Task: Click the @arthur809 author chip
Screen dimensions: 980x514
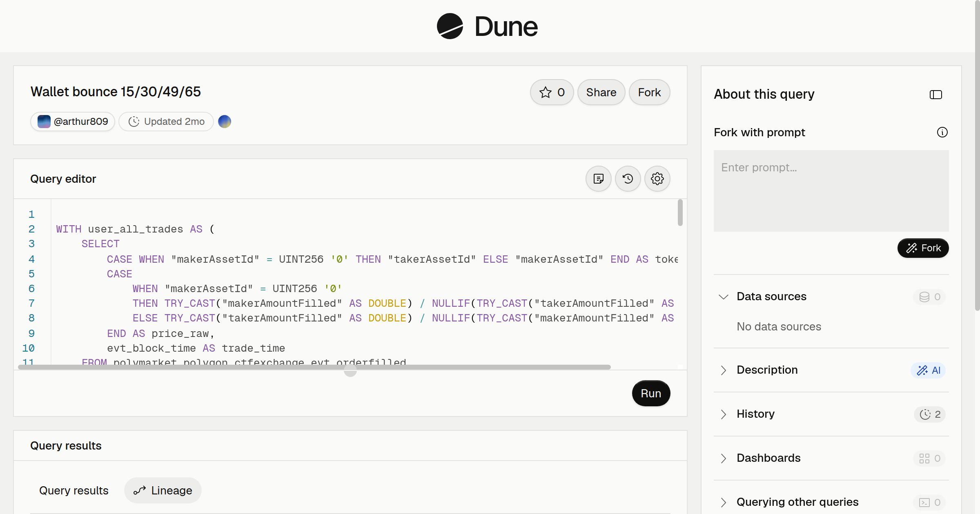Action: coord(73,122)
